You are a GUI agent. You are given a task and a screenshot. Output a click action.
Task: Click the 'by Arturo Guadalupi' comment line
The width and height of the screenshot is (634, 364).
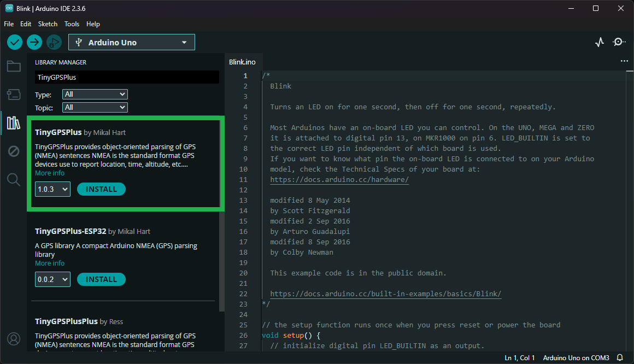pos(310,231)
